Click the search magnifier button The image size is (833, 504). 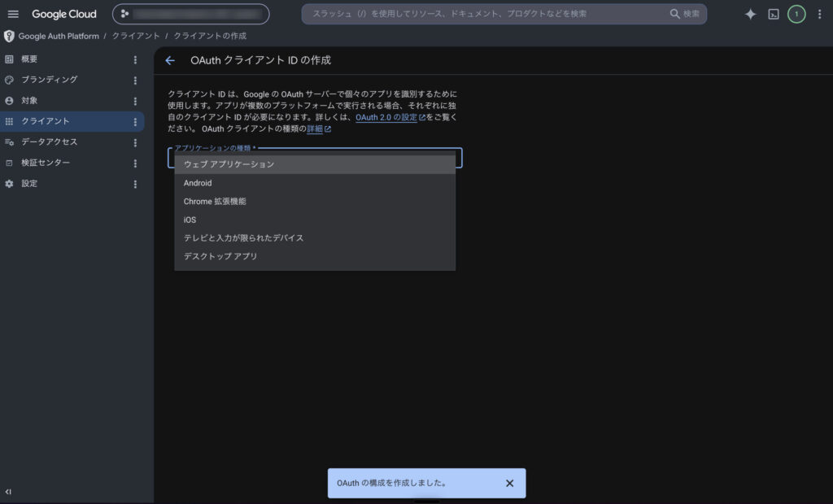685,14
